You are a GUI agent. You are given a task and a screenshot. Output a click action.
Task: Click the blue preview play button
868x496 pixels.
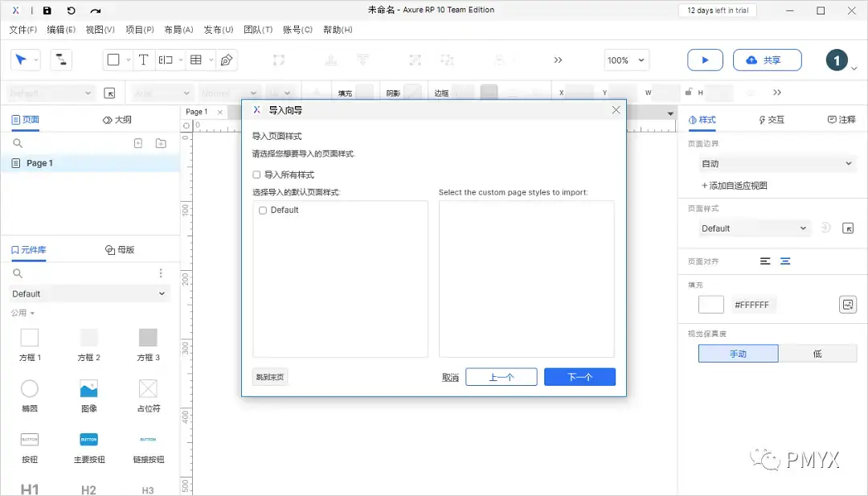pos(705,59)
